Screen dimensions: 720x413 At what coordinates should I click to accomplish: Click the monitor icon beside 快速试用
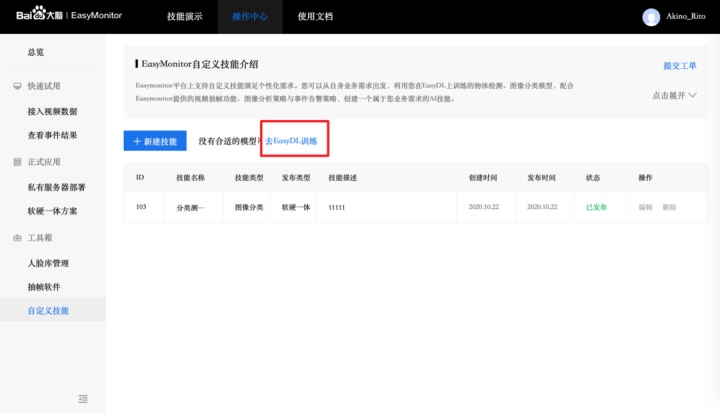tap(17, 86)
